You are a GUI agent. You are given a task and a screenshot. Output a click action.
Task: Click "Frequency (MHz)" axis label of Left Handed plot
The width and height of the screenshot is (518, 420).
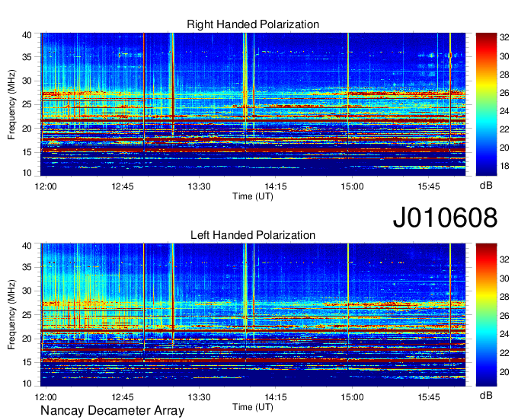click(x=11, y=315)
